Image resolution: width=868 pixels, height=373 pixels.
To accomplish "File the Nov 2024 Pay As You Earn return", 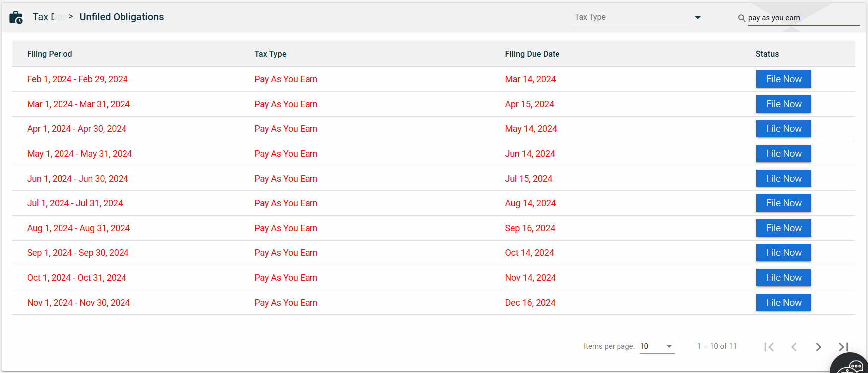I will click(x=783, y=303).
